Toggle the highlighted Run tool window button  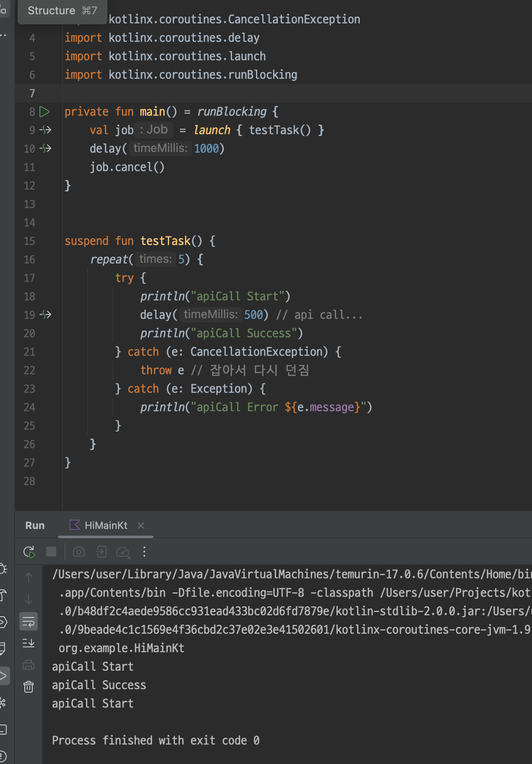click(4, 676)
